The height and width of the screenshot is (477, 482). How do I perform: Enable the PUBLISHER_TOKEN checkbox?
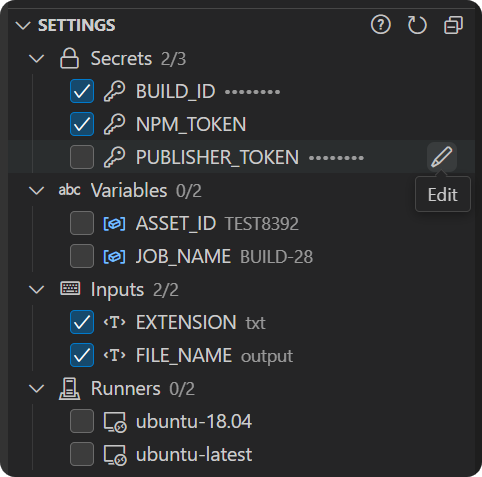tap(82, 157)
